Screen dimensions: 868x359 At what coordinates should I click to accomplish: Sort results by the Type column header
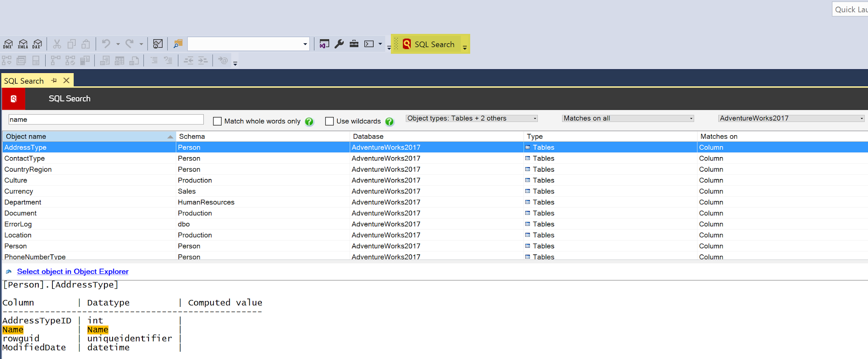point(610,137)
